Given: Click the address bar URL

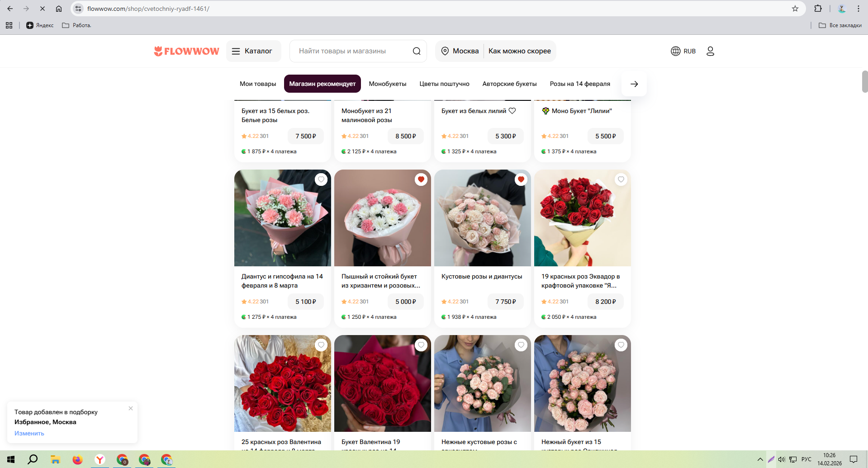Looking at the screenshot, I should pyautogui.click(x=148, y=9).
